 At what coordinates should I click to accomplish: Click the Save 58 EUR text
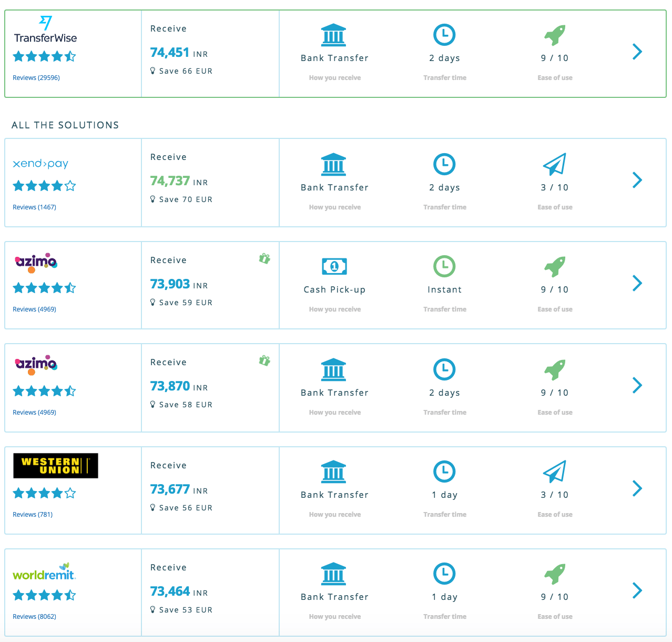pos(186,405)
